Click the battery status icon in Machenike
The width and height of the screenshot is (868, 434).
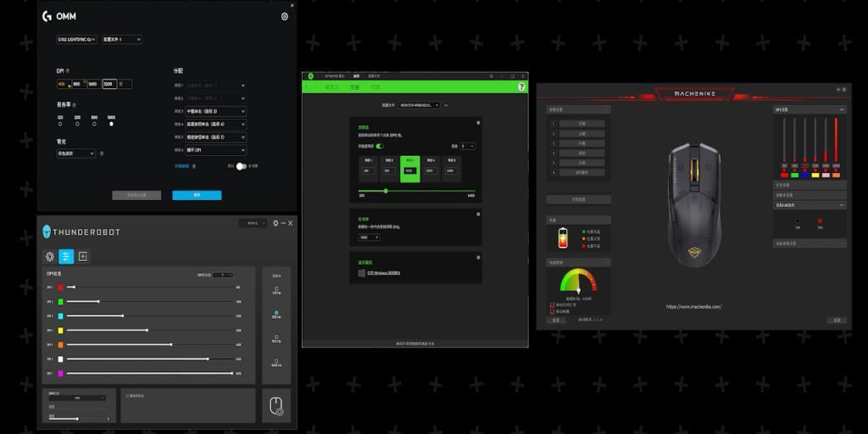pyautogui.click(x=562, y=238)
